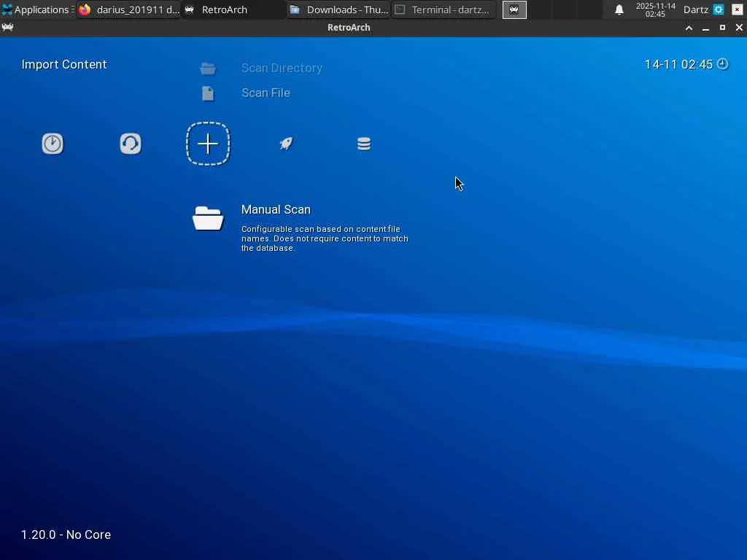Select the Import Content plus icon
747x560 pixels.
pos(208,144)
